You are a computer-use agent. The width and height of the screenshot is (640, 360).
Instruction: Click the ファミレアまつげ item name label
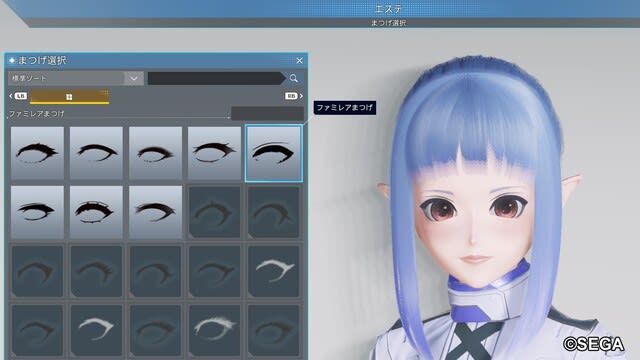tap(36, 113)
